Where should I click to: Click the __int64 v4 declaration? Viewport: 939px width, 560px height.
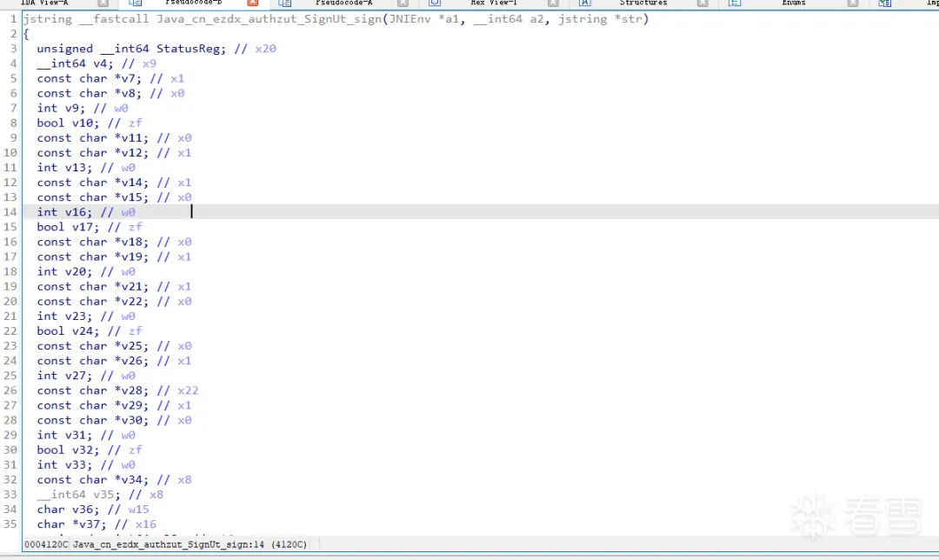[x=75, y=63]
